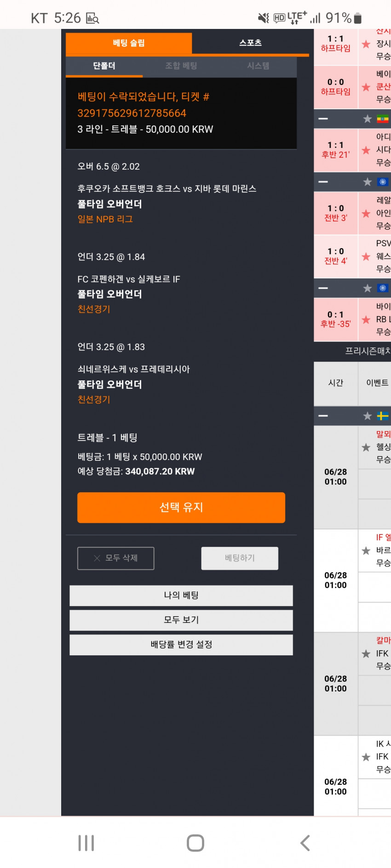The image size is (391, 868).
Task: Open 나의 베팅 list
Action: click(181, 595)
